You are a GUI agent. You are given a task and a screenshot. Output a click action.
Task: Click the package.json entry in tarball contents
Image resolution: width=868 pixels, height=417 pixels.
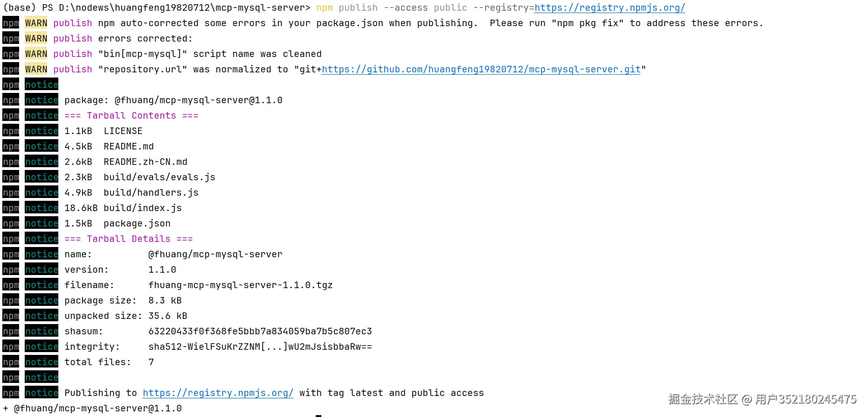[x=137, y=224]
